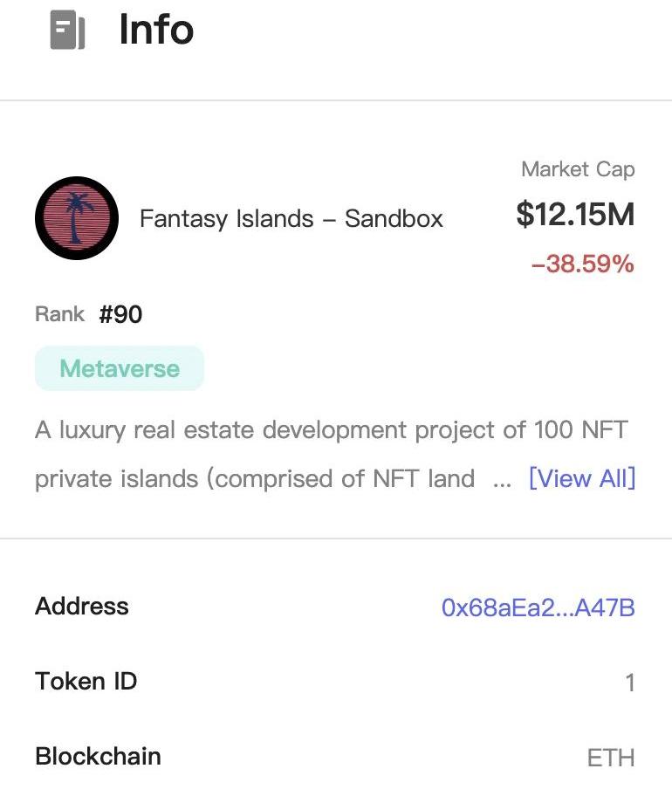
Task: Click the Info book icon
Action: (x=67, y=31)
